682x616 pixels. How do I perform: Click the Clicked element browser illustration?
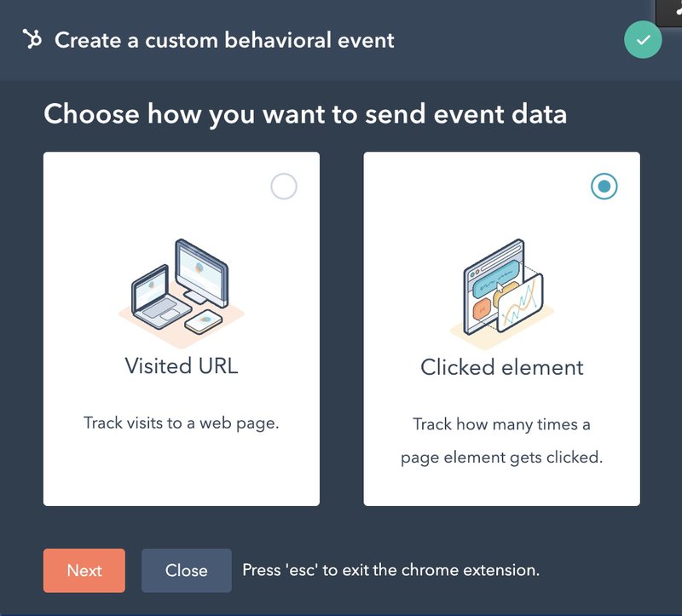pyautogui.click(x=501, y=291)
